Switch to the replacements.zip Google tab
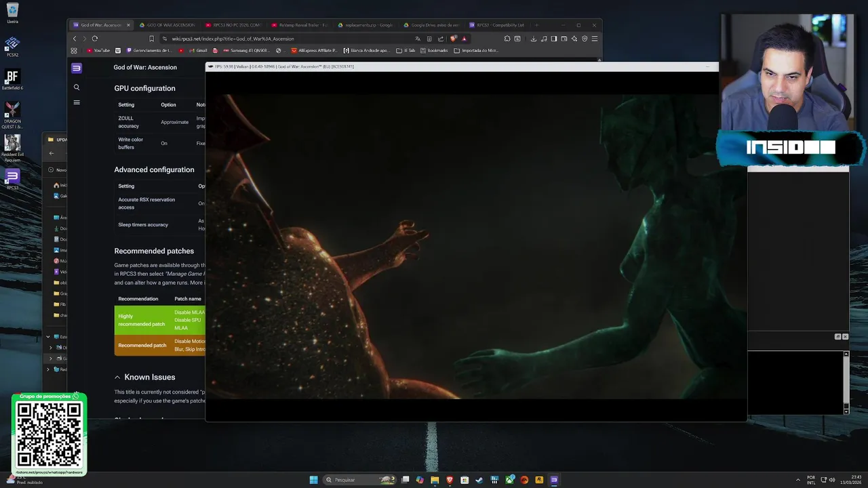Image resolution: width=868 pixels, height=488 pixels. click(x=366, y=25)
